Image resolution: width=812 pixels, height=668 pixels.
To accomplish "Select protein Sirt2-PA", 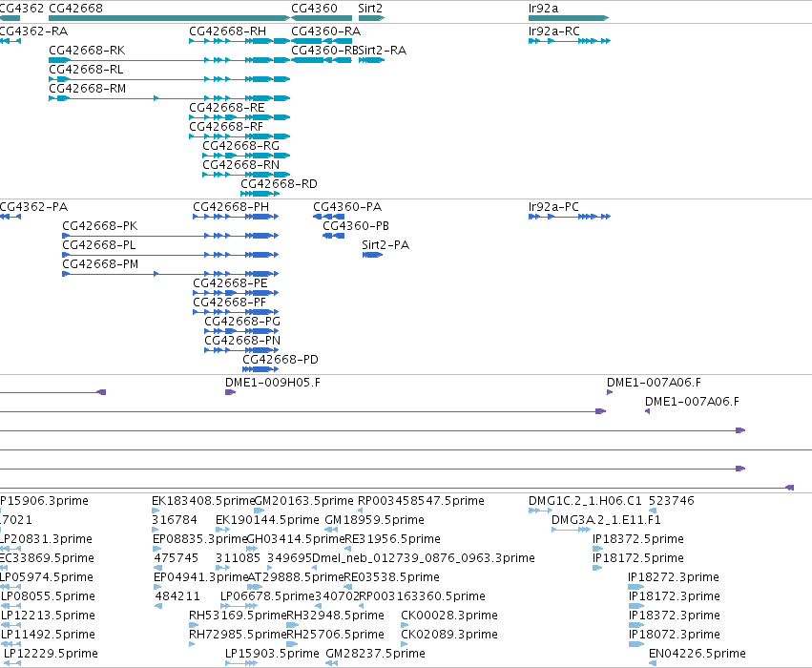I will (385, 245).
